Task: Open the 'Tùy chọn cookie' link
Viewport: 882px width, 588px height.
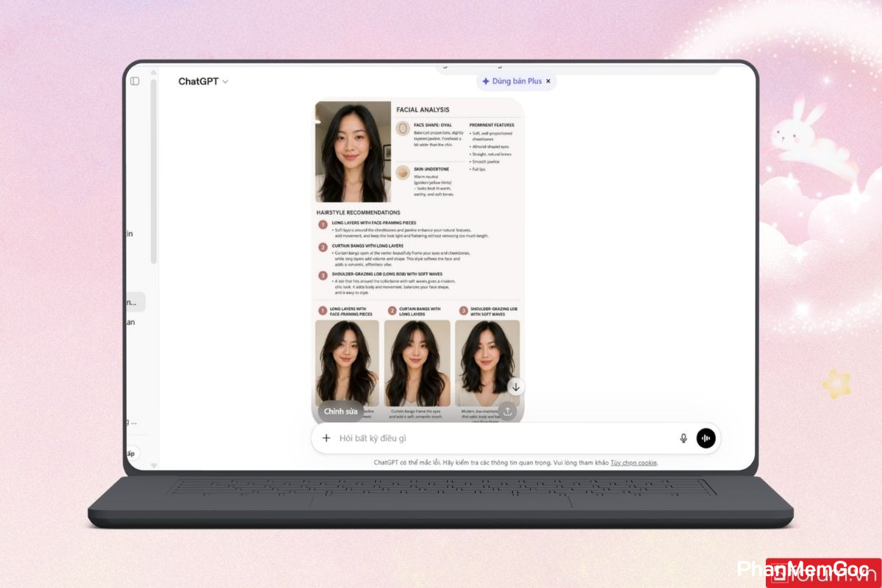Action: (x=634, y=462)
